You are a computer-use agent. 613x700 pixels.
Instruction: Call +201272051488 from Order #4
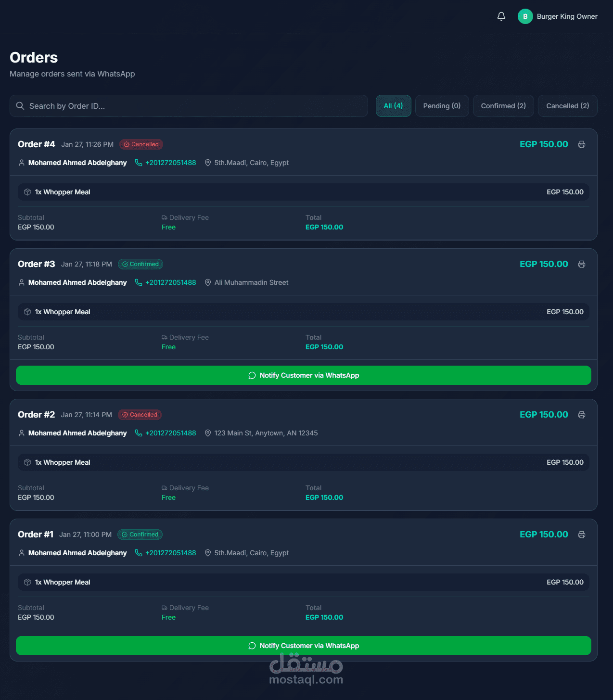(171, 163)
